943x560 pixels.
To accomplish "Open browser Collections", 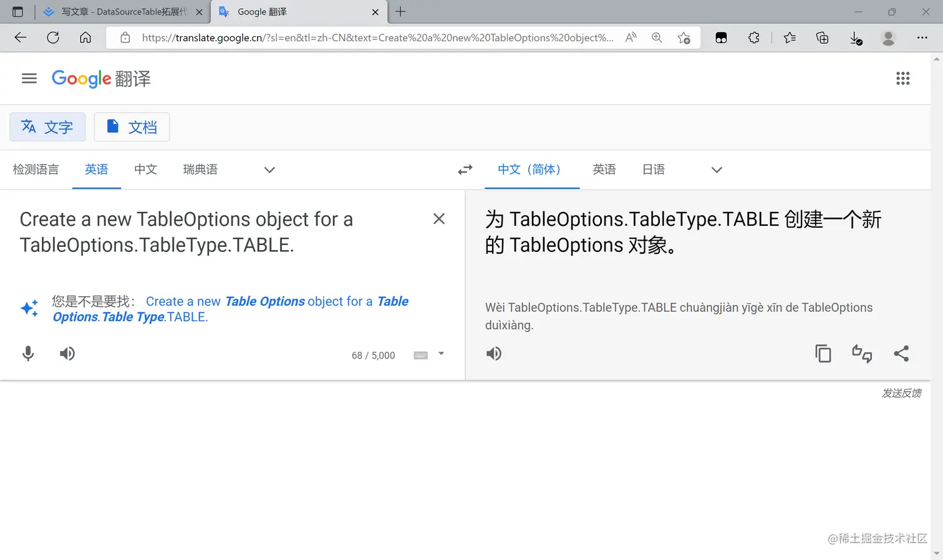I will [x=823, y=37].
